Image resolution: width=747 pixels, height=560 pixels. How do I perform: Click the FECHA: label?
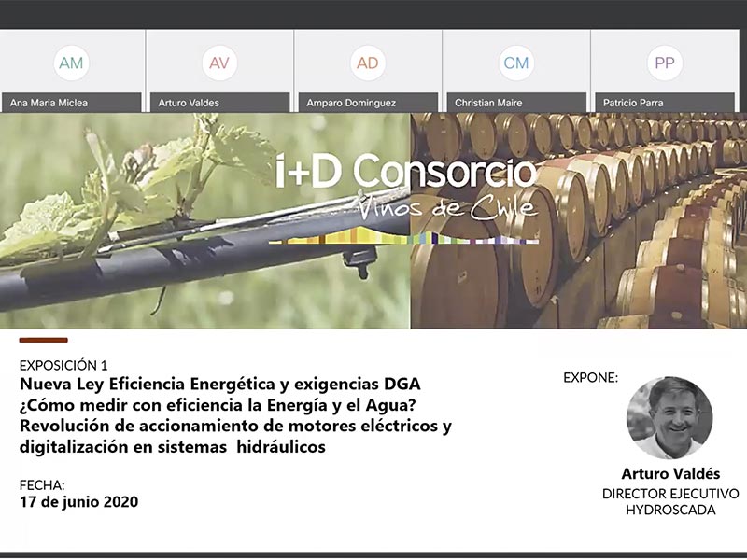coord(42,485)
